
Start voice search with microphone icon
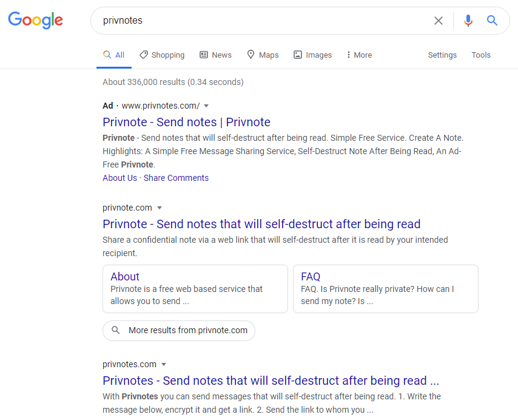pyautogui.click(x=468, y=21)
